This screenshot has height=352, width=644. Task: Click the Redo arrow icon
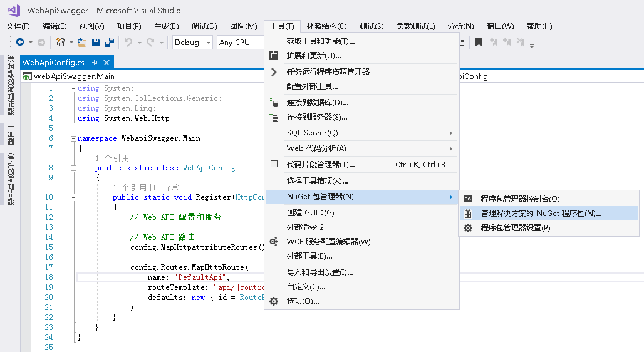click(x=150, y=42)
